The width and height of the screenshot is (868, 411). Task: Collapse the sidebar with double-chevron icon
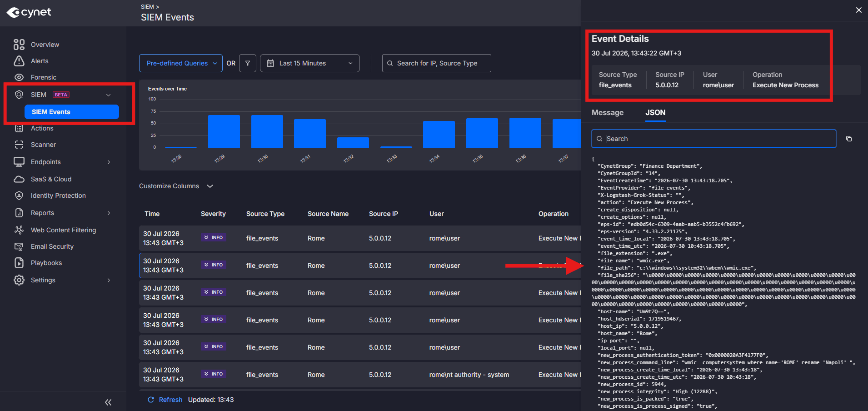pyautogui.click(x=108, y=402)
